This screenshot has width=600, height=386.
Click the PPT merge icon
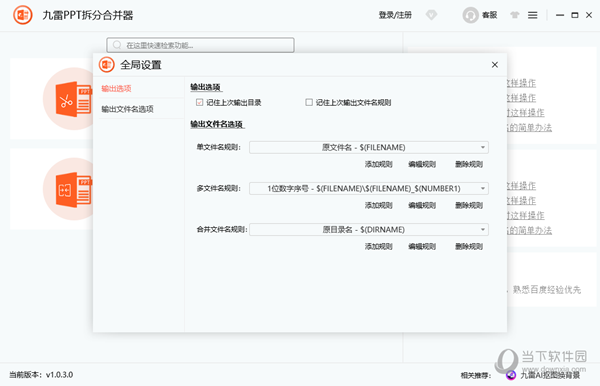pos(73,189)
